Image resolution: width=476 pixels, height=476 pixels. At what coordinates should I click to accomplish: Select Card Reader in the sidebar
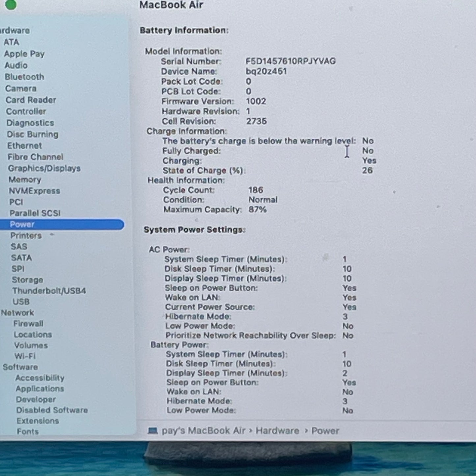click(x=31, y=100)
